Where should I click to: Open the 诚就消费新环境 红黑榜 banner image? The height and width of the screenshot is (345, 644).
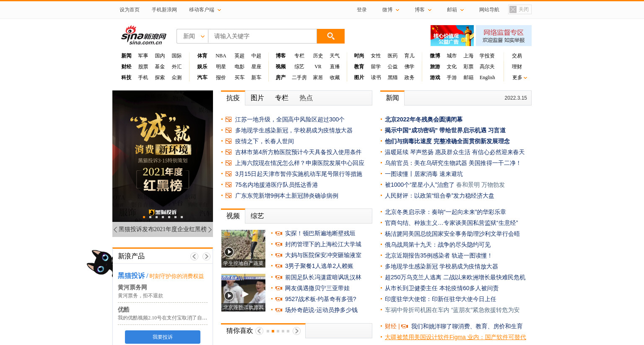[x=163, y=156]
